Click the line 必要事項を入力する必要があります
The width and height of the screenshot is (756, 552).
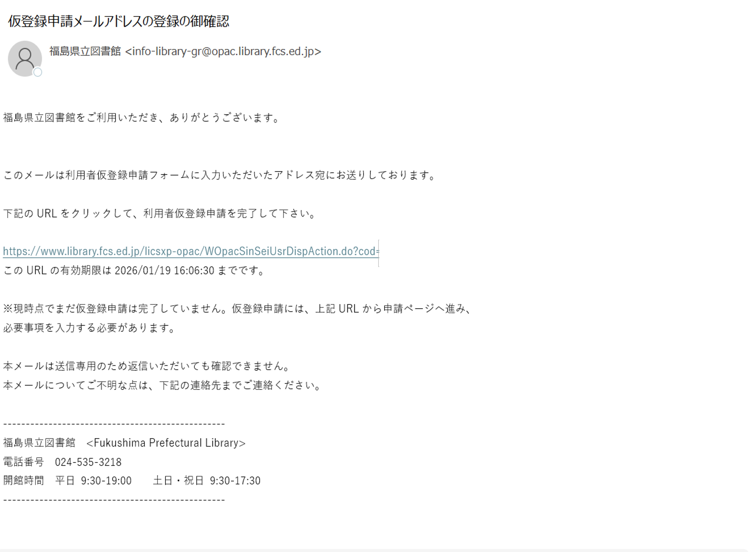tap(89, 328)
